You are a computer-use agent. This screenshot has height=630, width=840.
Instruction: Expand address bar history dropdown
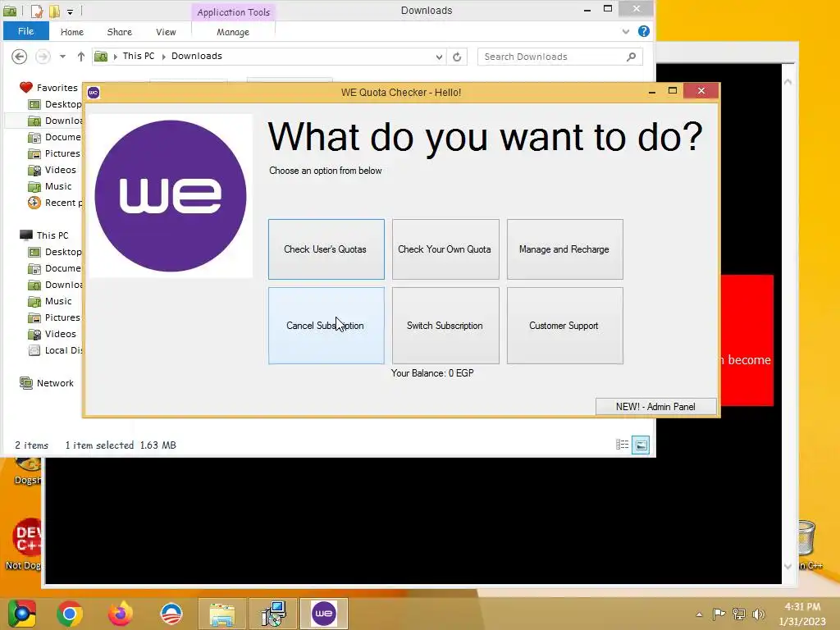440,57
